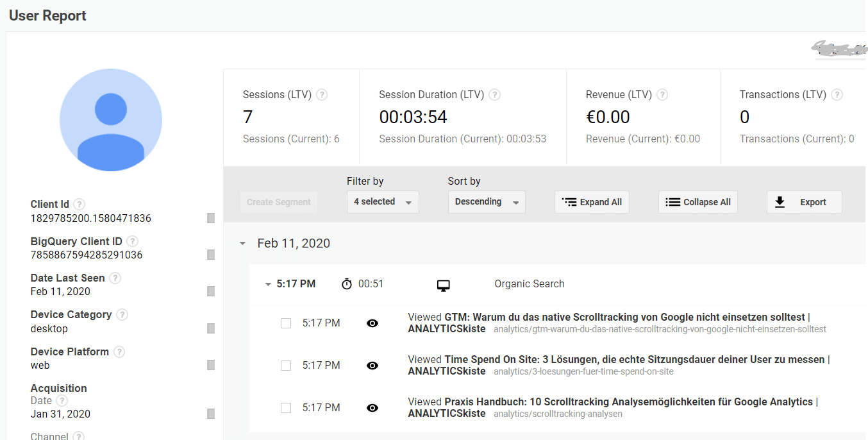Select checkbox for Time Spend On Site pageview
Screen dimensions: 868x440
point(286,366)
